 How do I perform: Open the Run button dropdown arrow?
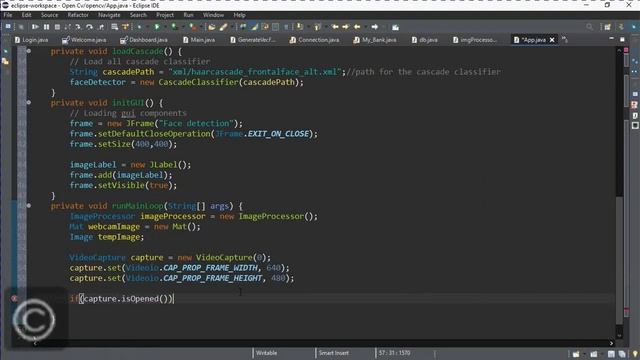pyautogui.click(x=164, y=27)
